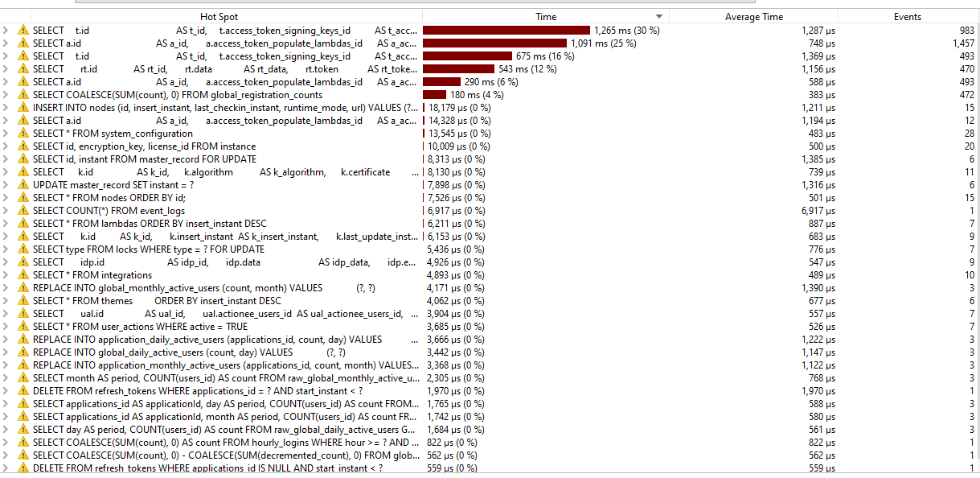Screen dimensions: 980x478
Task: Click warning icon of REPLACE INTO application_daily_active_users
Action: (23, 340)
